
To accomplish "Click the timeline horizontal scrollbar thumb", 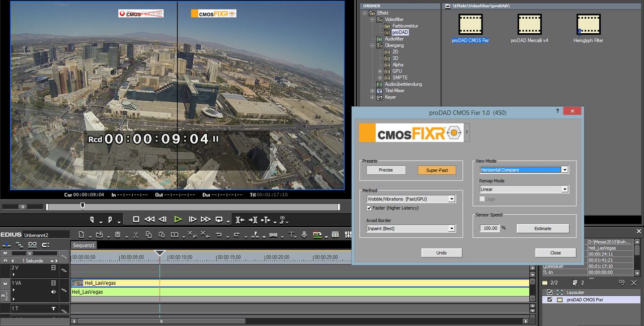I will [161, 321].
